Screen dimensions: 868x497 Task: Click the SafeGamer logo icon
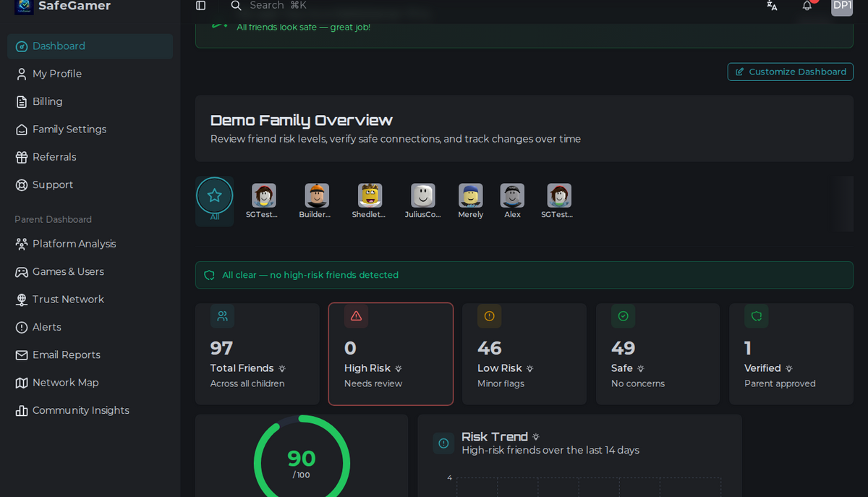coord(24,6)
